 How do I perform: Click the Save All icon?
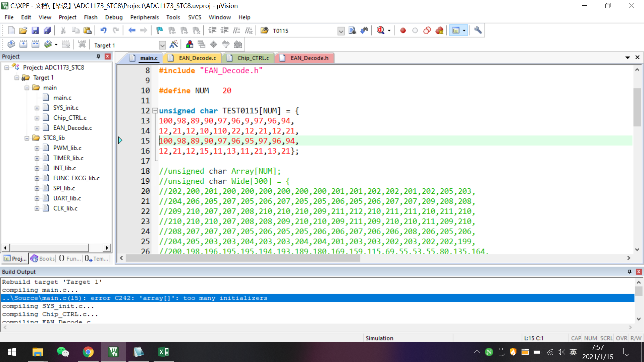[x=47, y=31]
